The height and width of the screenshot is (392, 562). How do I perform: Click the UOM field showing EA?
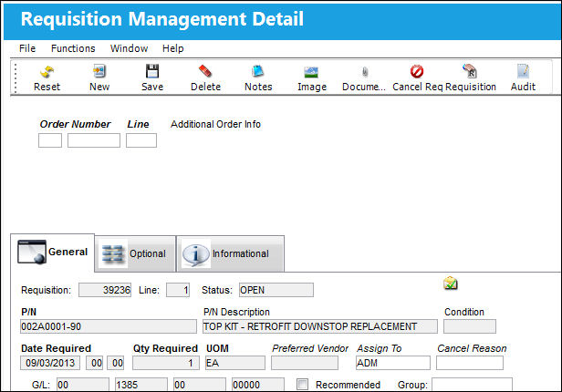point(235,363)
